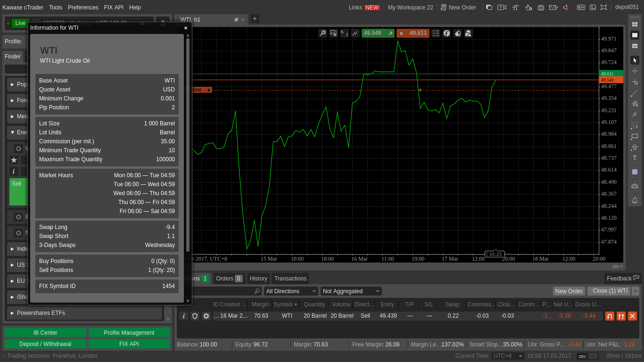Viewport: 644px width, 362px height.
Task: Change chart type line icon
Action: (355, 33)
